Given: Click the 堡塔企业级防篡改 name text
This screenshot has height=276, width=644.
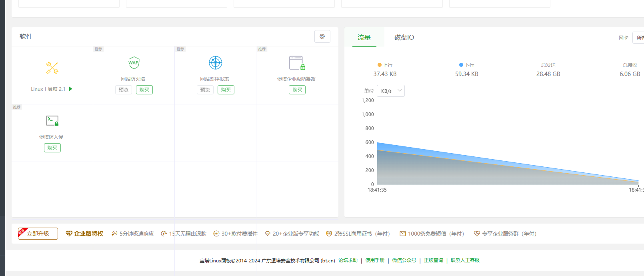Looking at the screenshot, I should click(296, 79).
